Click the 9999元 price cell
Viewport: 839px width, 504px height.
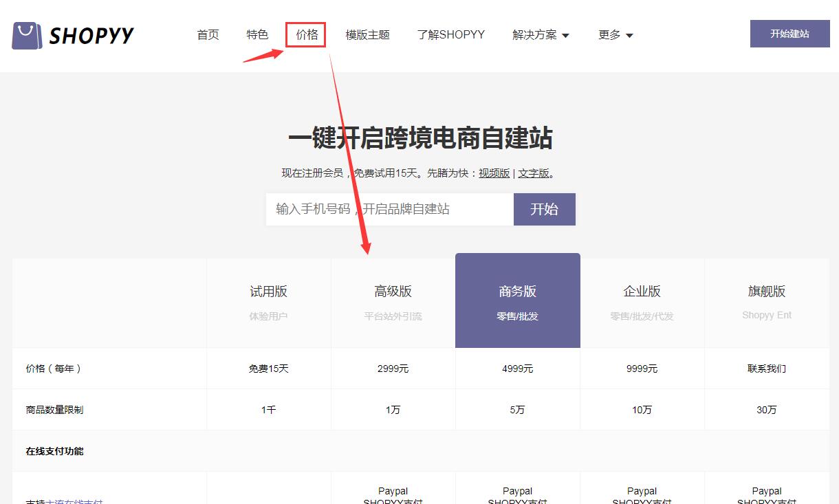pos(642,369)
